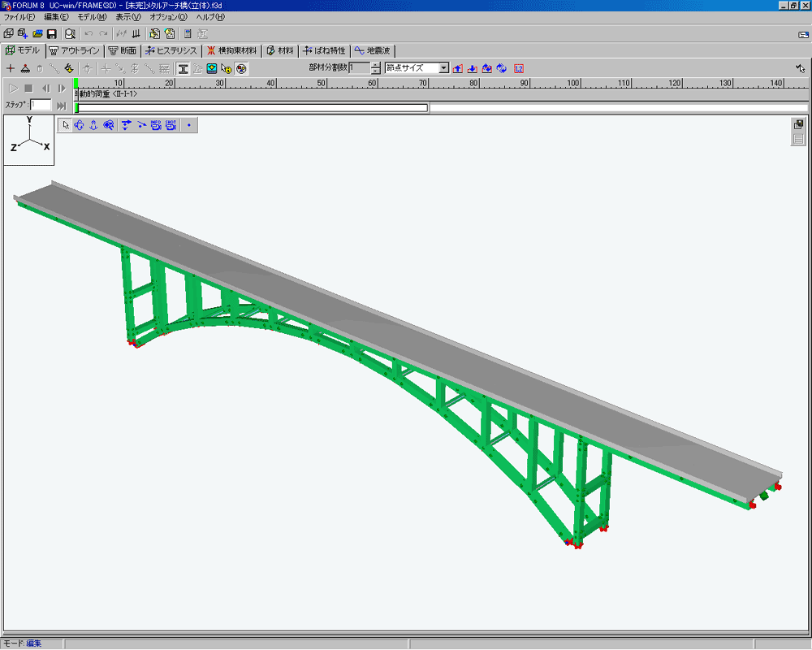Toggle the I-beam section display button
The image size is (812, 650).
(184, 68)
